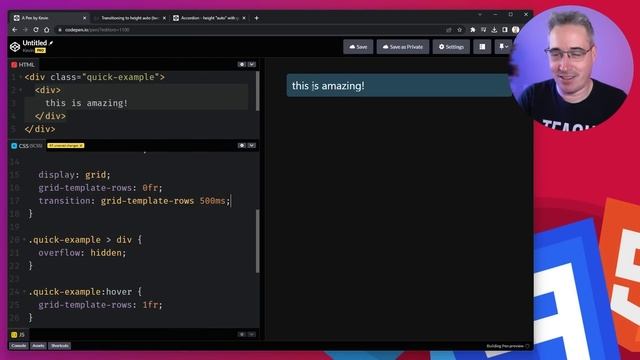
Task: Open the Console panel
Action: [19, 346]
